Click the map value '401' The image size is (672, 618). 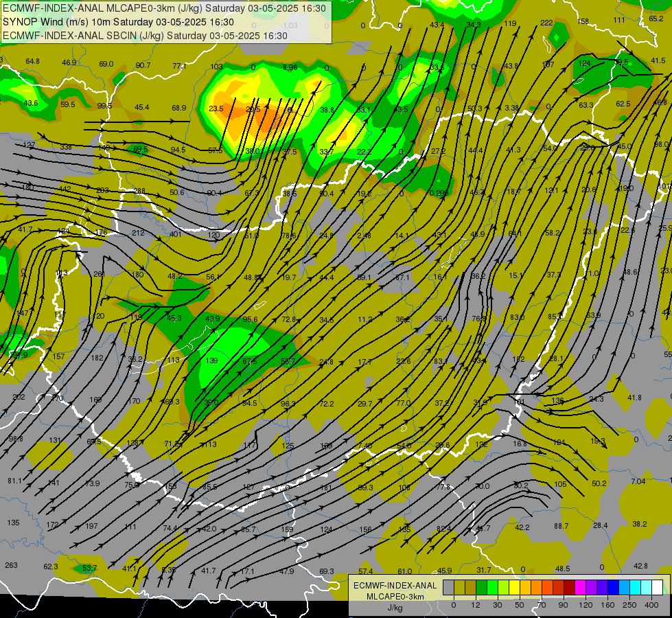[x=175, y=234]
